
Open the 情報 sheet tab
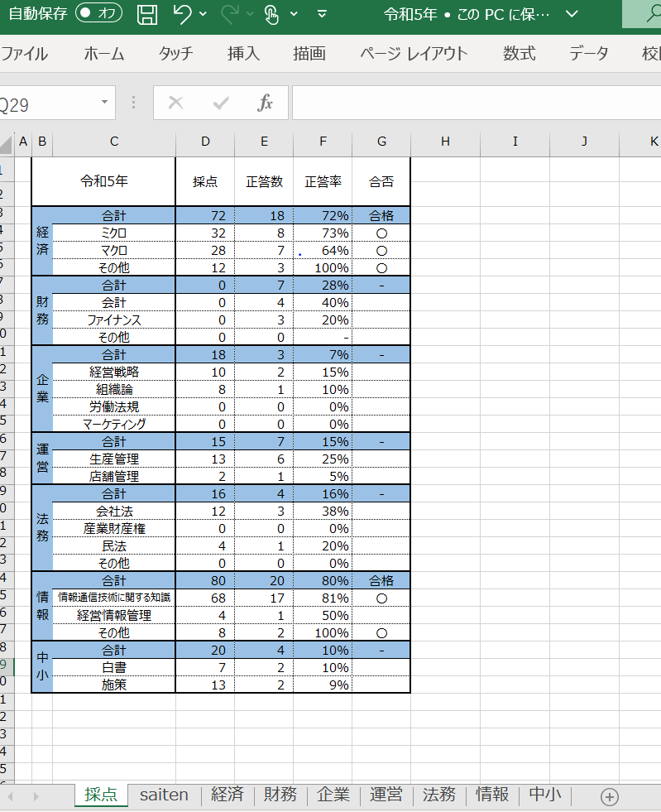[491, 795]
